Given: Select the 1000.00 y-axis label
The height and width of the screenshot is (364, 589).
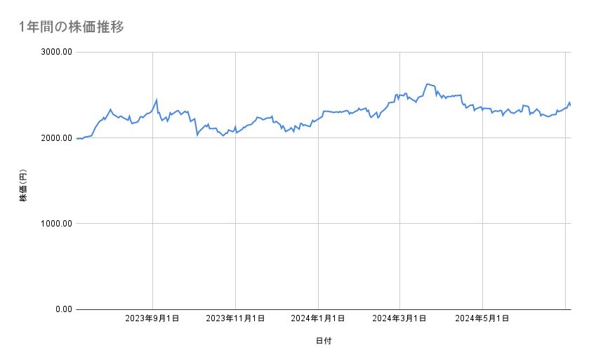Looking at the screenshot, I should point(55,224).
